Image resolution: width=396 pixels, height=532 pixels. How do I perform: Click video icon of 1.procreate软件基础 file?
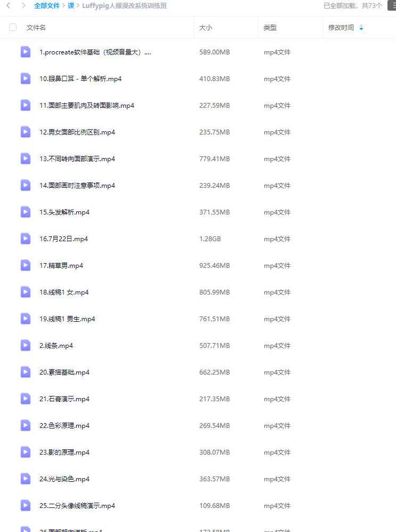(26, 52)
